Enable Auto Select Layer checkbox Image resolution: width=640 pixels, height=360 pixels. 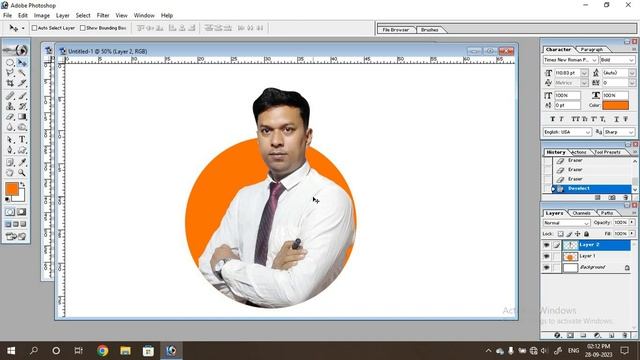click(x=34, y=28)
